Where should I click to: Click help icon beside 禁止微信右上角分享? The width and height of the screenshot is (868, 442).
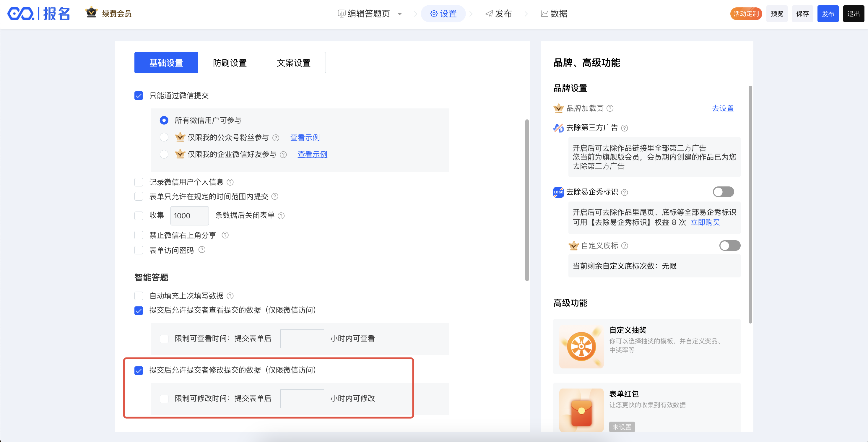click(x=225, y=235)
